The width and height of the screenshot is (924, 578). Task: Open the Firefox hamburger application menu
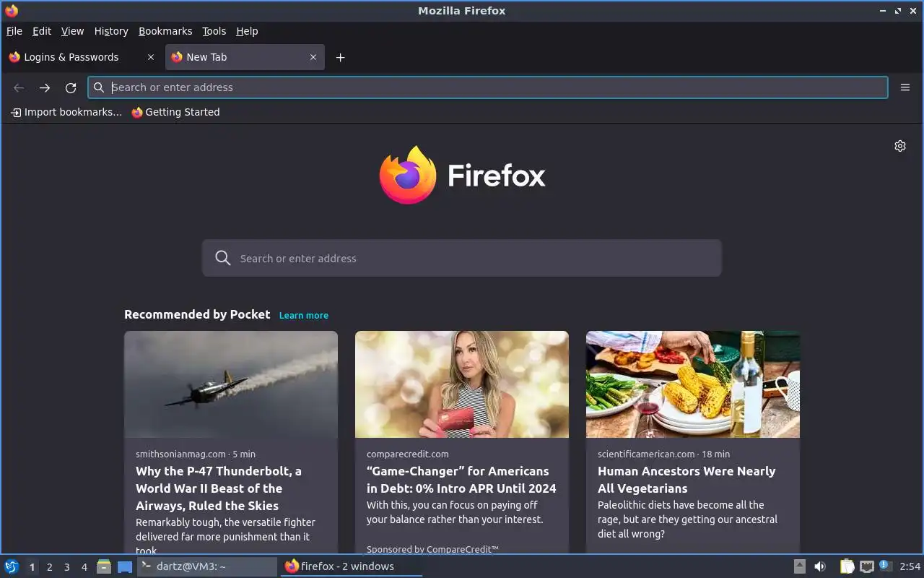905,87
